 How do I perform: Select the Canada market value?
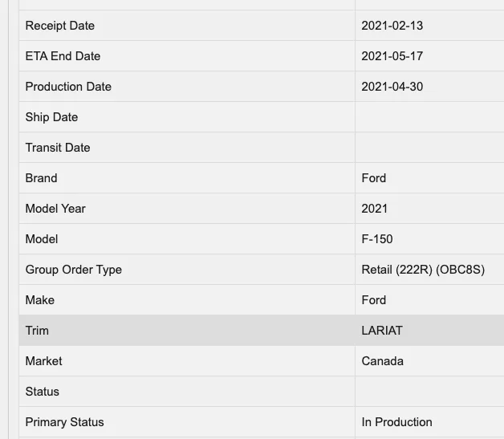382,361
